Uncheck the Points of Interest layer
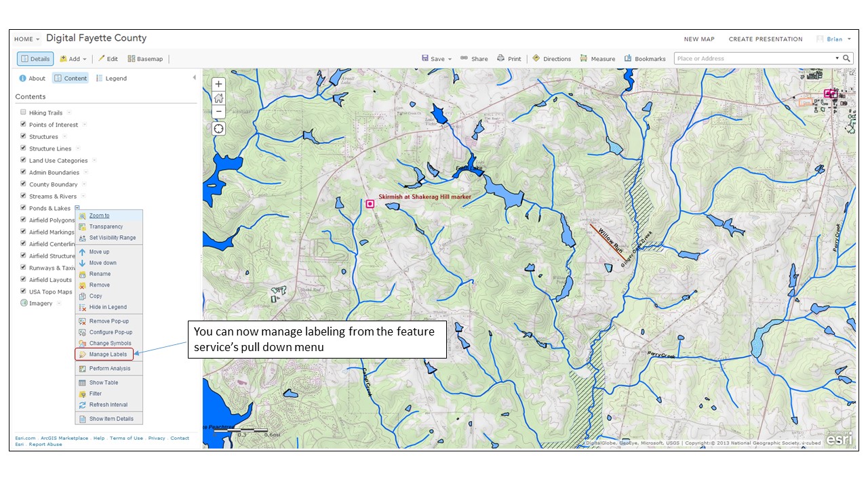 (23, 125)
